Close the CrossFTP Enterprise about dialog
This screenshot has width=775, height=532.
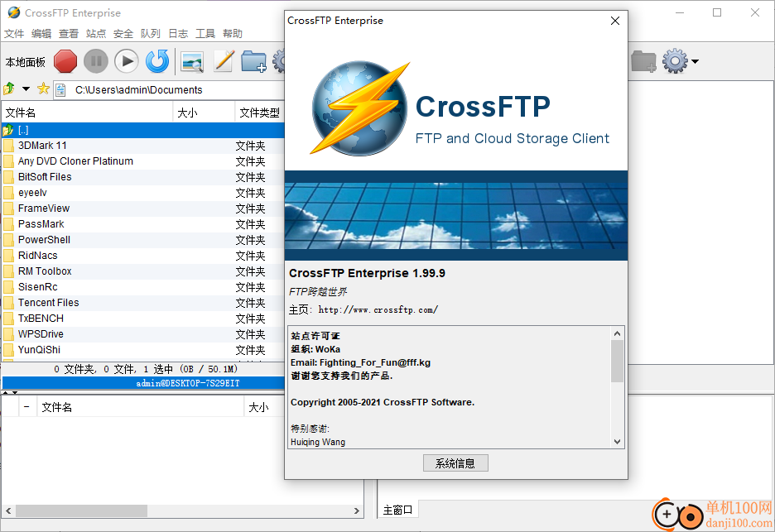coord(615,21)
